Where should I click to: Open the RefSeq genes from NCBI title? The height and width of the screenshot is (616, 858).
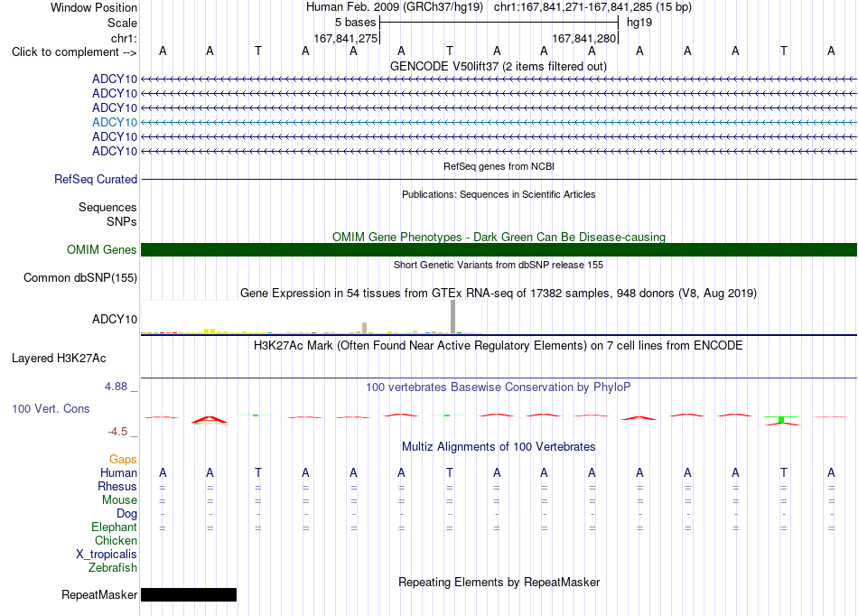tap(499, 166)
